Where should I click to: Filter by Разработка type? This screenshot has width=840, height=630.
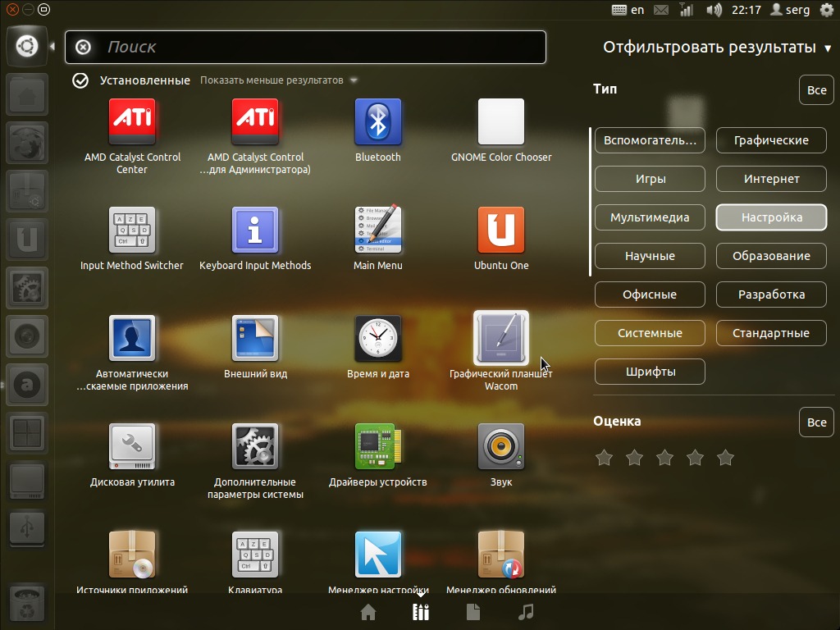771,294
